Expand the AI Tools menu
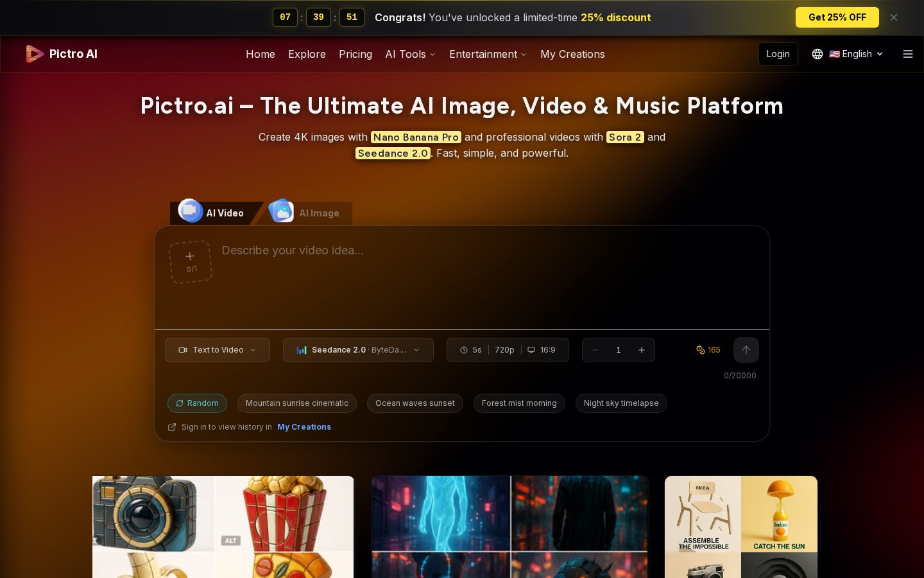 (410, 54)
